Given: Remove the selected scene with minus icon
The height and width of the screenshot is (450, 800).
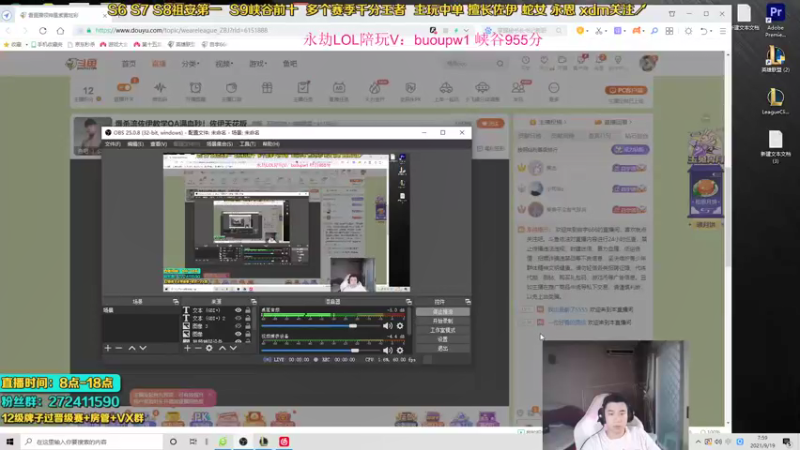Looking at the screenshot, I should coord(119,348).
